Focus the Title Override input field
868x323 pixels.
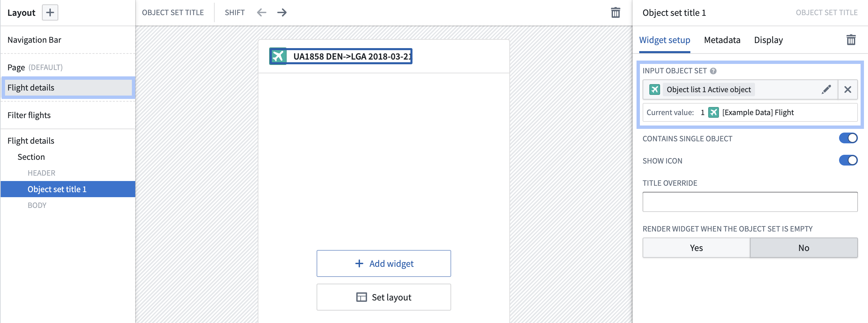coord(750,202)
